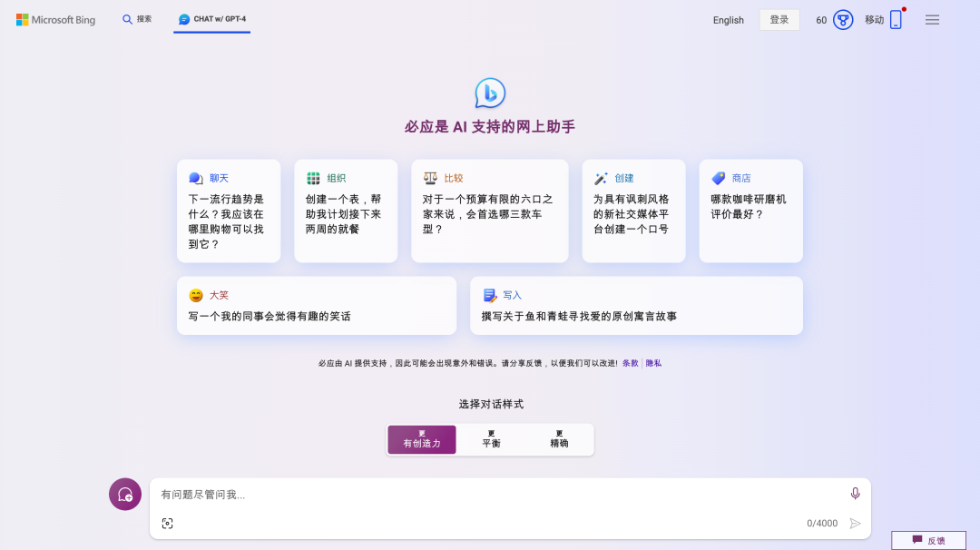Image resolution: width=980 pixels, height=550 pixels.
Task: Open the 搜索 search tab
Action: coord(137,19)
